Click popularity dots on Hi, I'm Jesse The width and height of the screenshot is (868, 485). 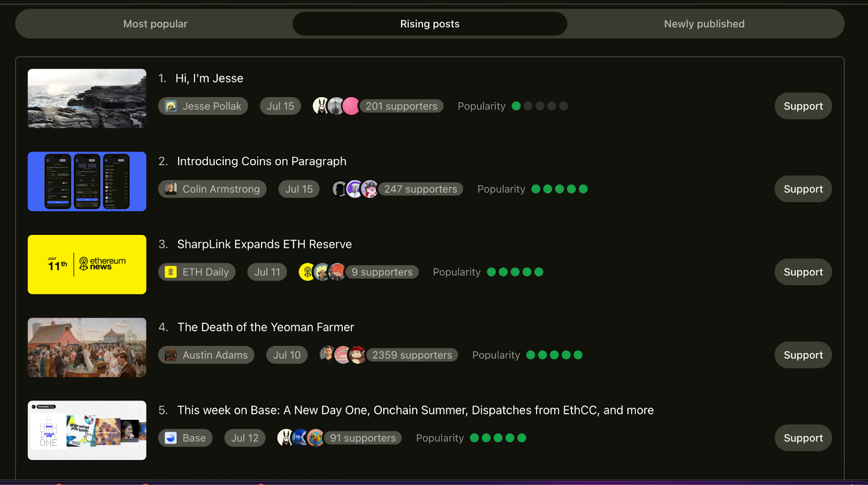540,106
